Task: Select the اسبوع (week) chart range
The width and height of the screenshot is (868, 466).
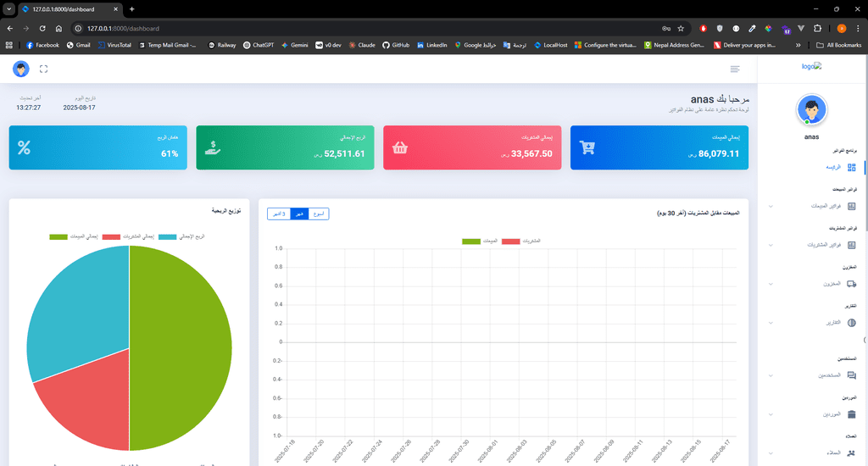Action: pyautogui.click(x=318, y=214)
